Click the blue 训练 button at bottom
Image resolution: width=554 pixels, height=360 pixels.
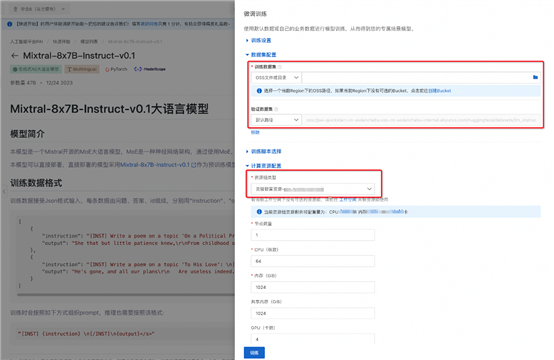point(254,353)
